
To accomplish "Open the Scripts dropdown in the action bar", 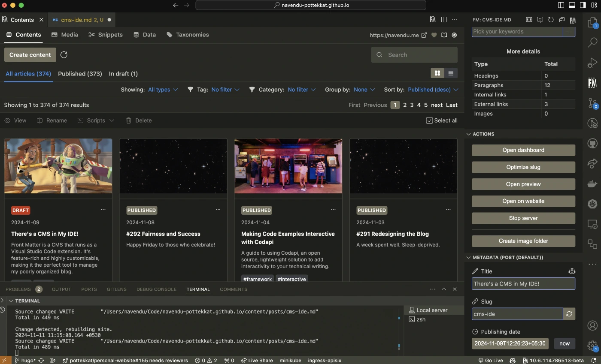I will tap(96, 120).
